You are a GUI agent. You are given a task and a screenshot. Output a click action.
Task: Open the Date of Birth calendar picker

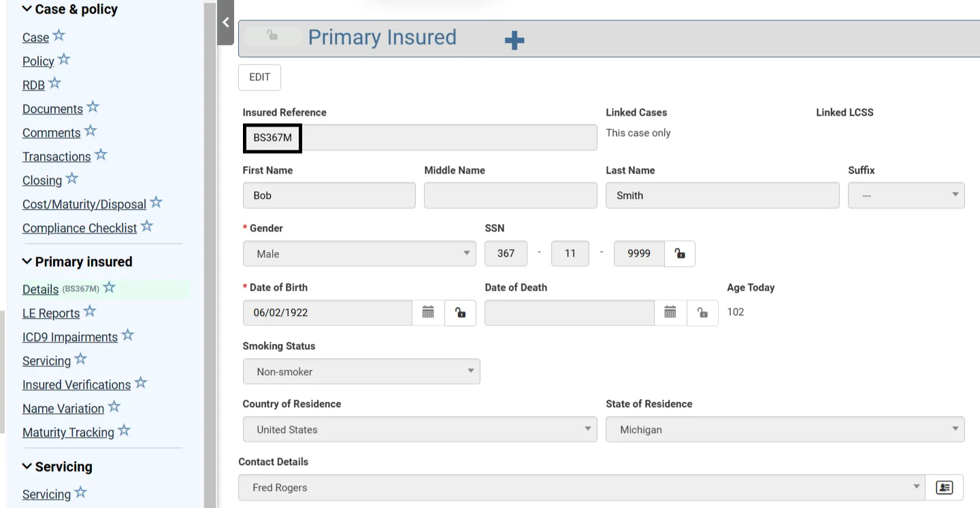[x=428, y=313]
